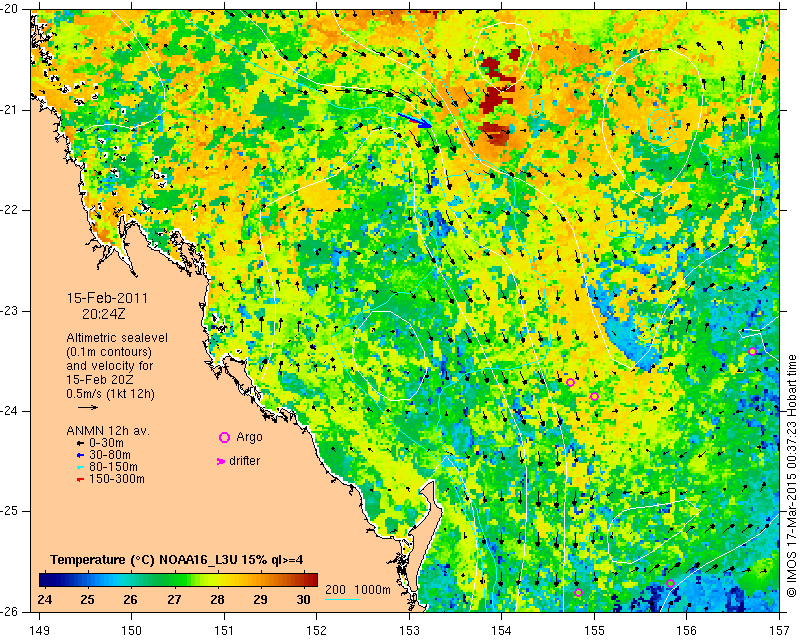Screen dimensions: 800x640
Task: Click the 'drifter' legend text
Action: point(244,461)
